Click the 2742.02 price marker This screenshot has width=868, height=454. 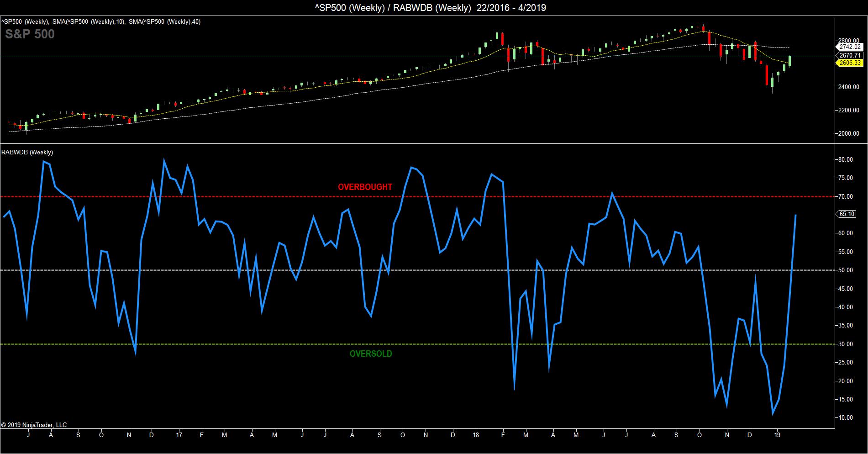850,47
